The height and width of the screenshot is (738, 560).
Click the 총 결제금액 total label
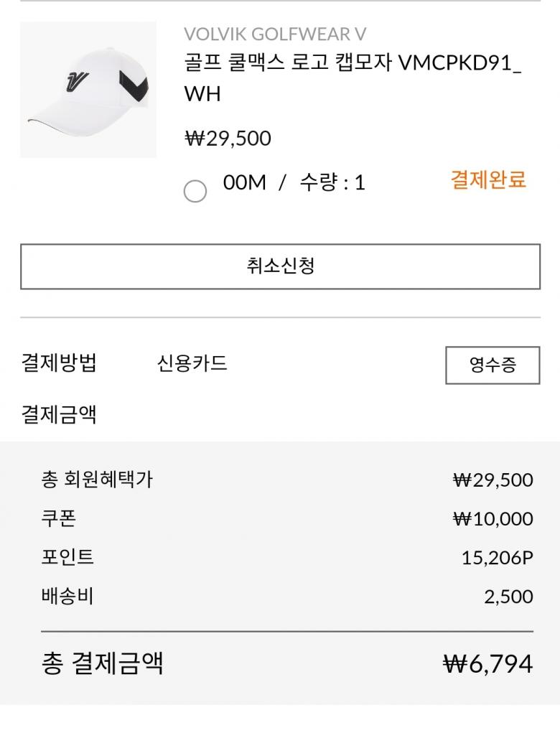103,663
